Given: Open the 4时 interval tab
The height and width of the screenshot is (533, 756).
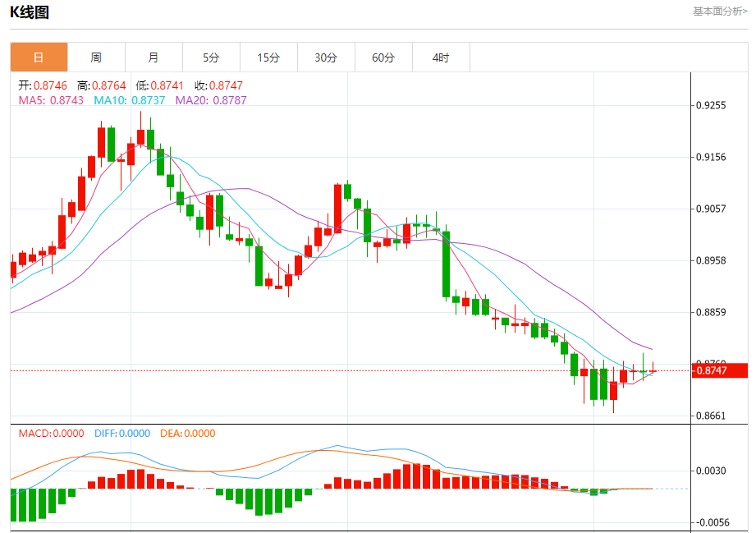Looking at the screenshot, I should [441, 57].
